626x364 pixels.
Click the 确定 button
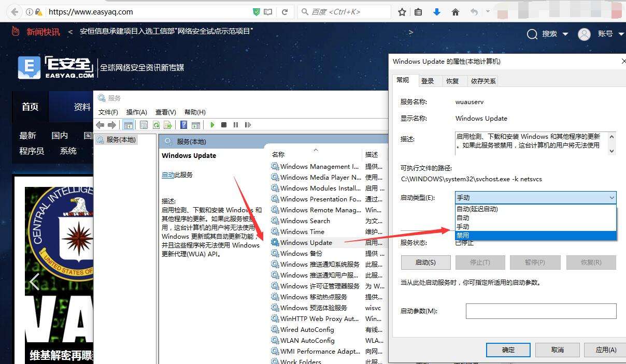509,350
